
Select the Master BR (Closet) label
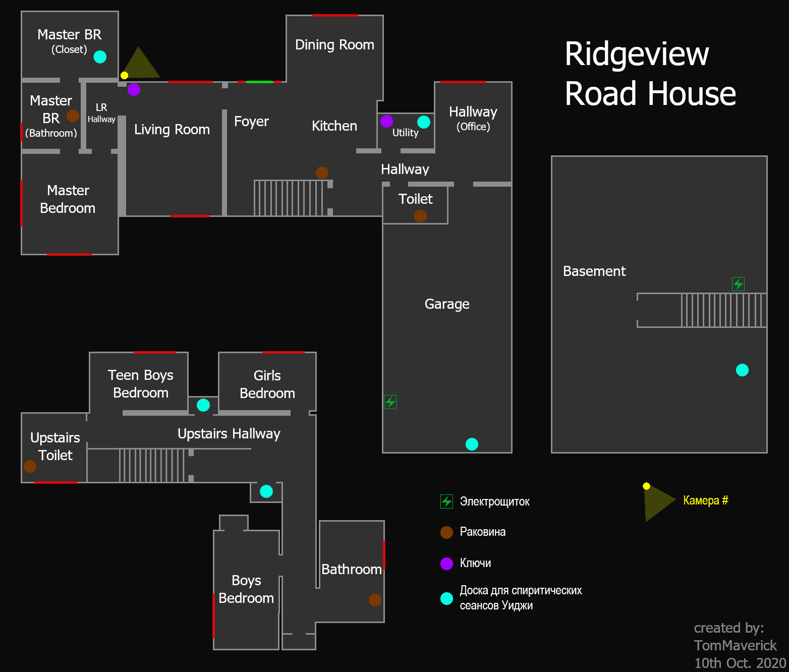pyautogui.click(x=70, y=41)
